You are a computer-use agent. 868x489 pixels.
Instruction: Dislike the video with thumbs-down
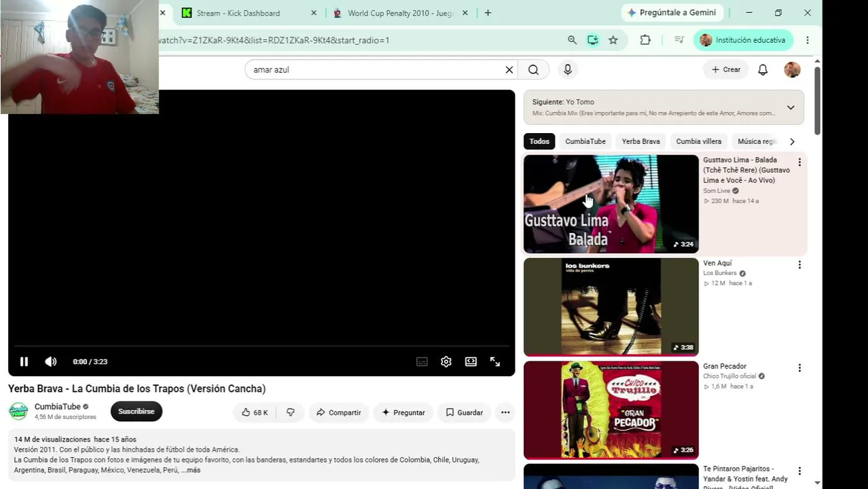point(290,412)
